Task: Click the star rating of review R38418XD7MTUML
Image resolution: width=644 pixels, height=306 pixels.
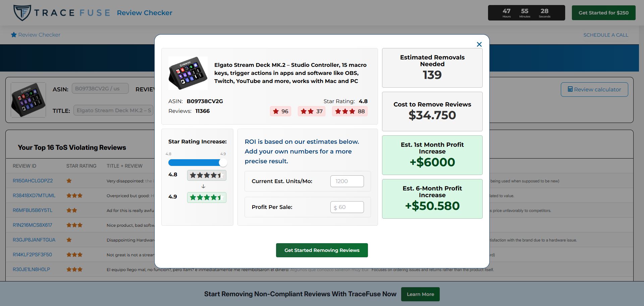Action: 74,195
